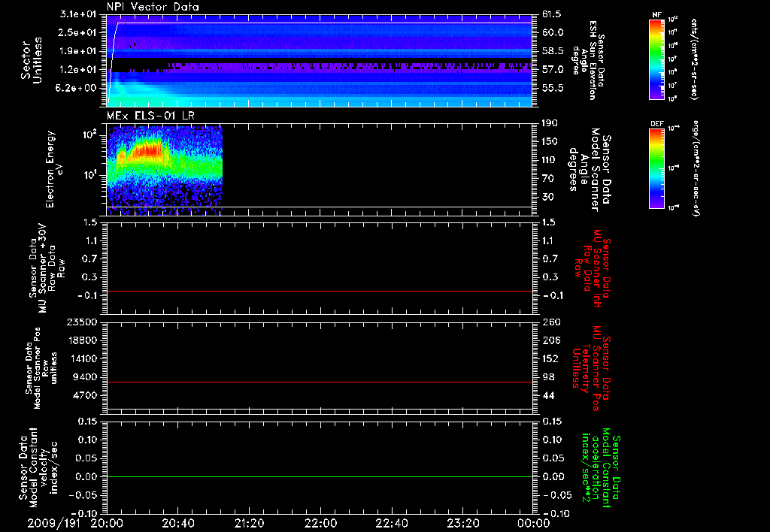Click the 'NF' label above the color bar
This screenshot has width=770, height=532.
(656, 15)
